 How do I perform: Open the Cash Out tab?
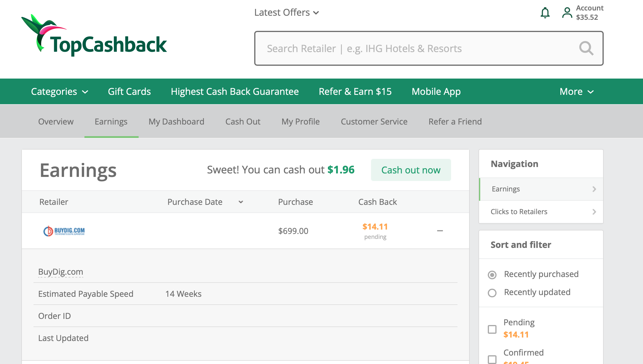(x=243, y=122)
